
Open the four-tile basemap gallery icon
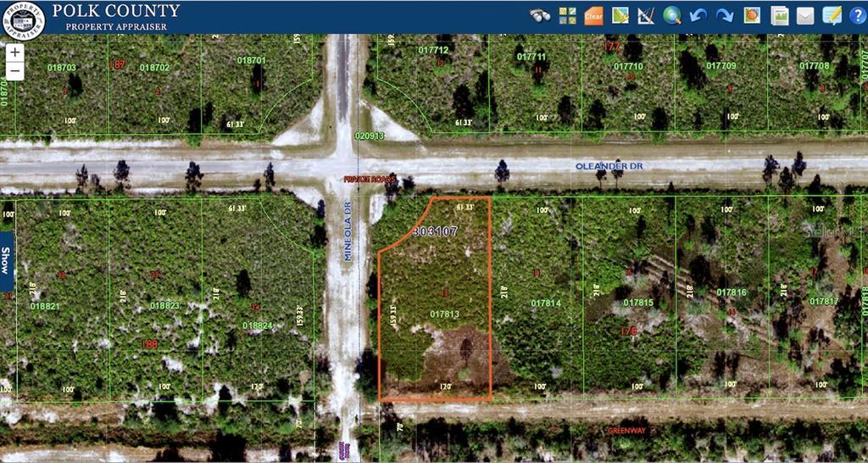pos(567,15)
